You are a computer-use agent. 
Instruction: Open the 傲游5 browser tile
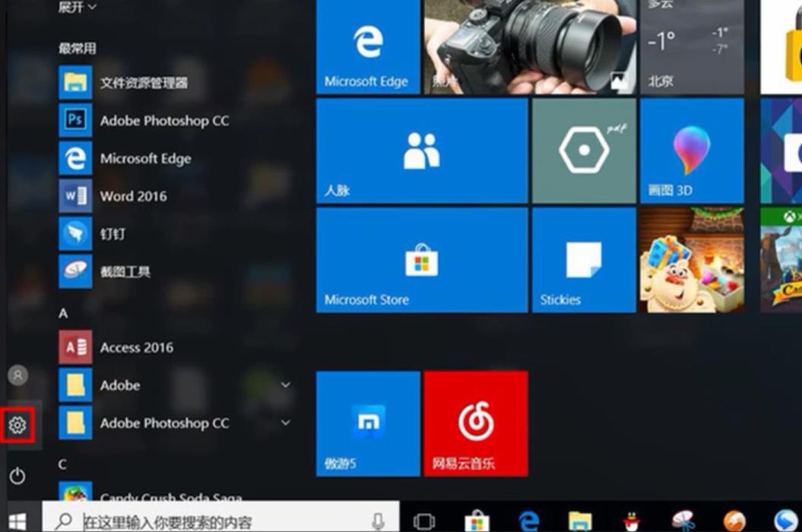tap(368, 423)
